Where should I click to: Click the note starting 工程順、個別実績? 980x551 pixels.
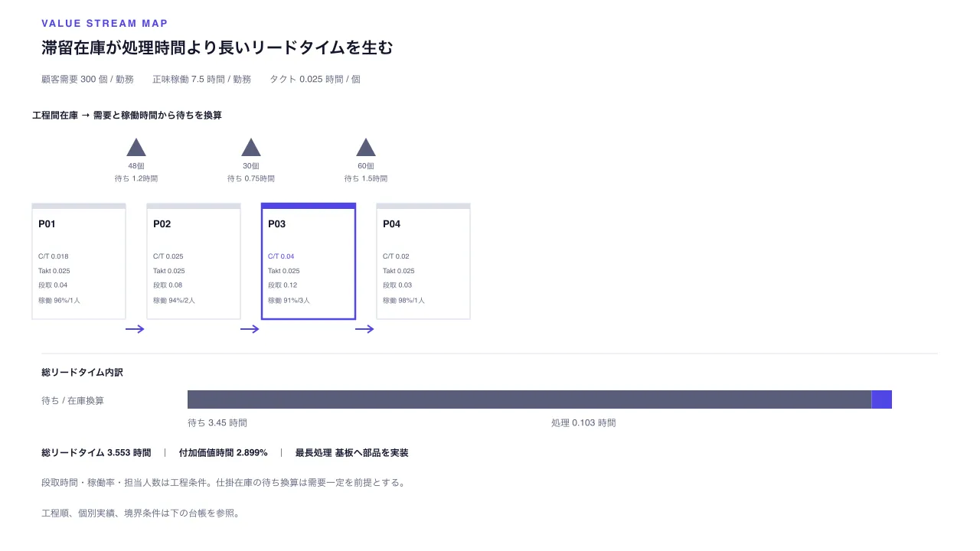click(141, 513)
